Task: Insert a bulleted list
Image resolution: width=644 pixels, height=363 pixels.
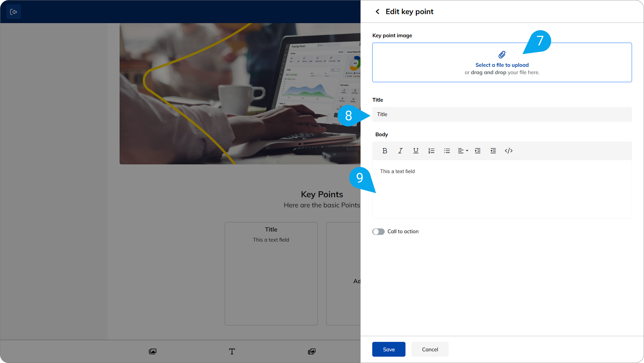Action: tap(447, 151)
